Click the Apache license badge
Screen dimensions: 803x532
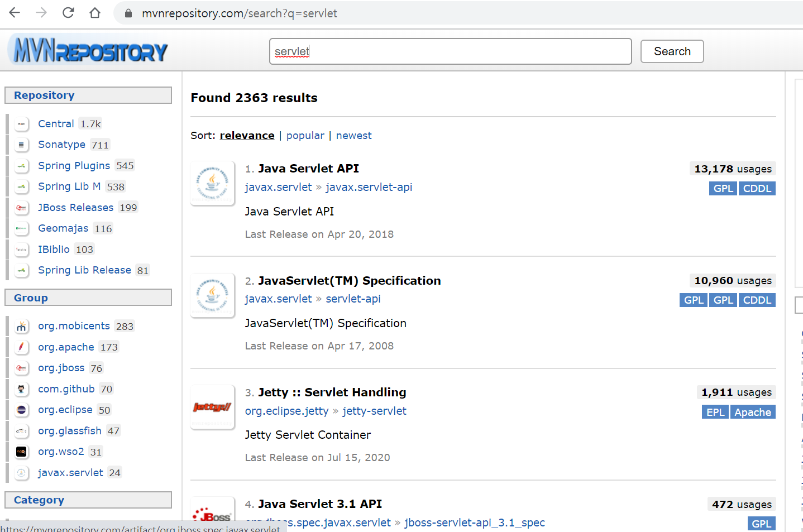(x=753, y=412)
